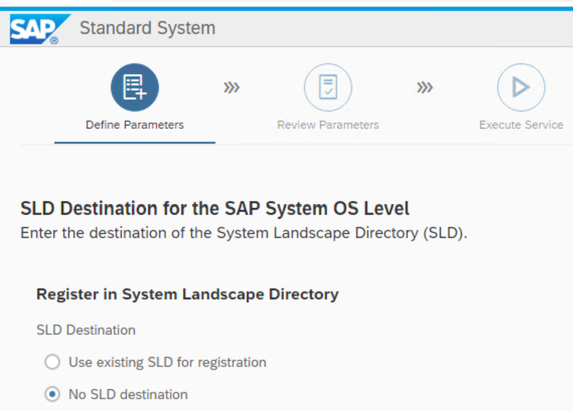
Task: Click Register in System Landscape Directory heading
Action: (x=187, y=294)
